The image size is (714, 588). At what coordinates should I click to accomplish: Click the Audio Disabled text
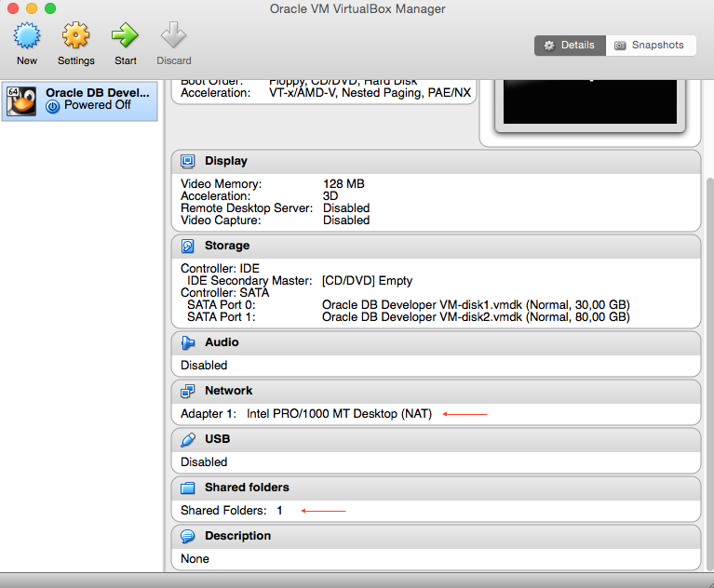click(x=204, y=366)
